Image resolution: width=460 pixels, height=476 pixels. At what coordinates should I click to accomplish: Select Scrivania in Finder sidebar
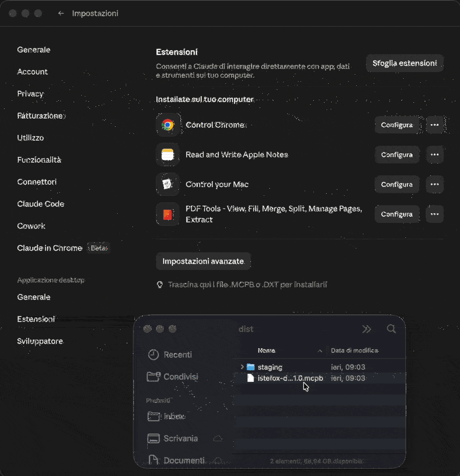click(x=181, y=438)
